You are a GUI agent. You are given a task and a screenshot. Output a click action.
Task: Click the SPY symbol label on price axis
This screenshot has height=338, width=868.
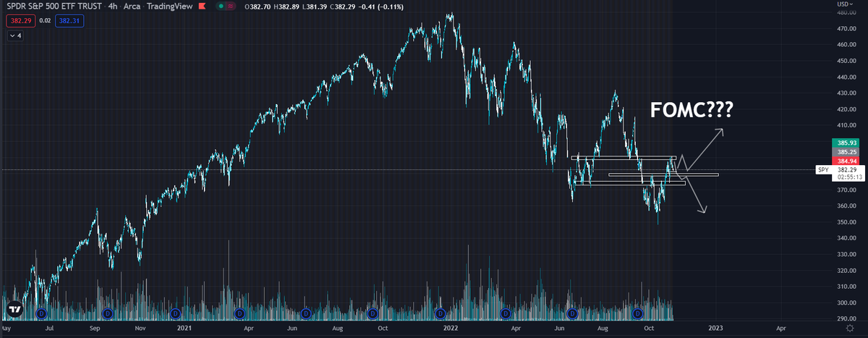(823, 169)
